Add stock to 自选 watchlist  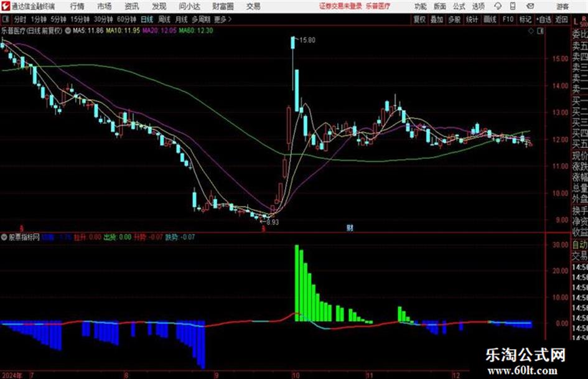[543, 19]
